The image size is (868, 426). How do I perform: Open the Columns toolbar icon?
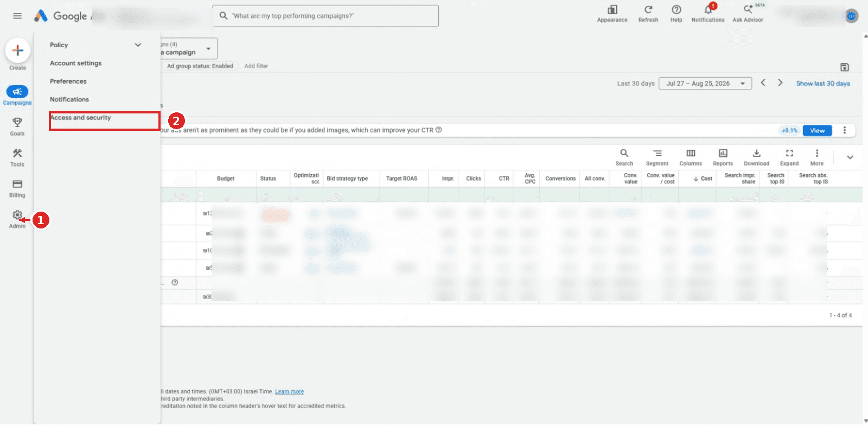coord(691,153)
